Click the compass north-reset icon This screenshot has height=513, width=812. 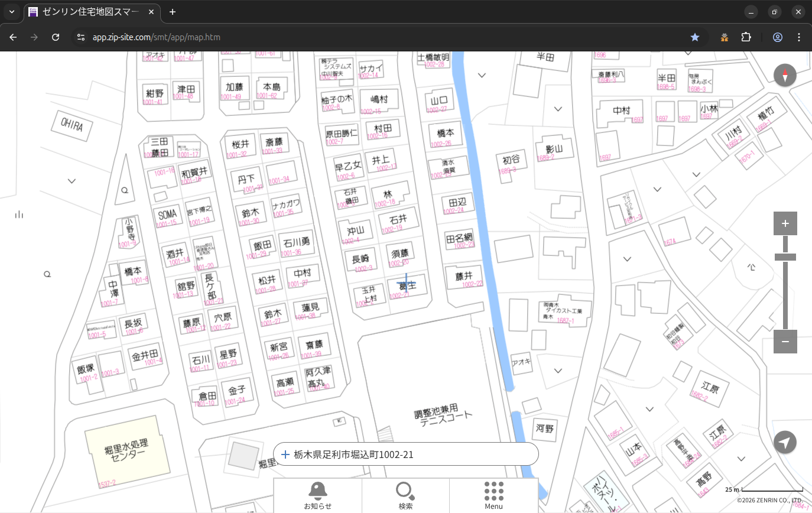coord(785,76)
